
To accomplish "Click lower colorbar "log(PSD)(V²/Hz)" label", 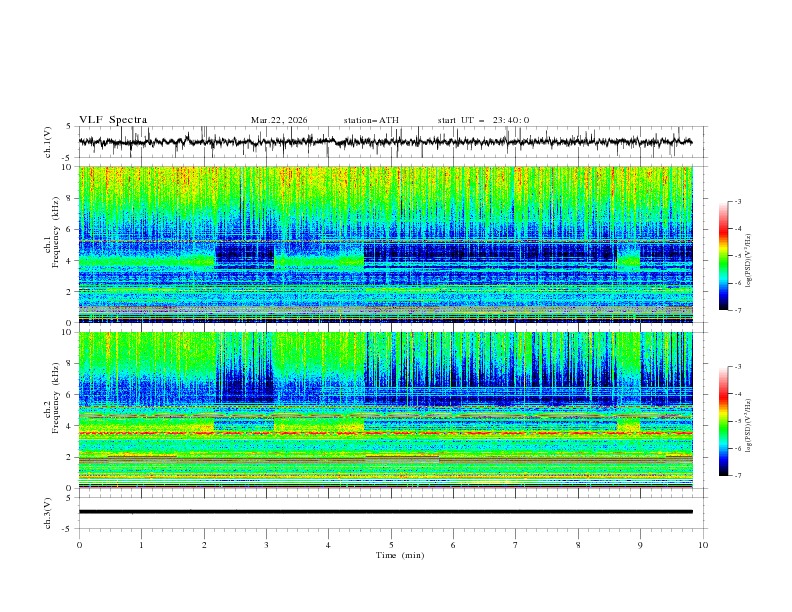I will (749, 426).
